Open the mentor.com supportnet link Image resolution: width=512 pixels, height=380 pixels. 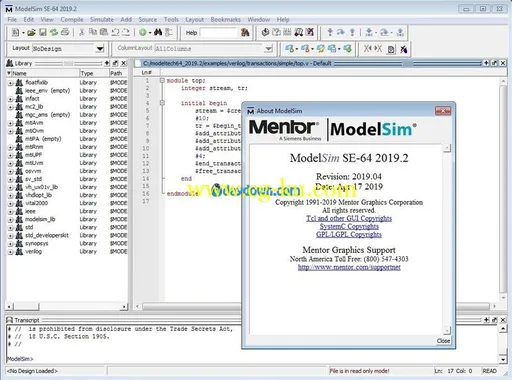click(x=349, y=267)
